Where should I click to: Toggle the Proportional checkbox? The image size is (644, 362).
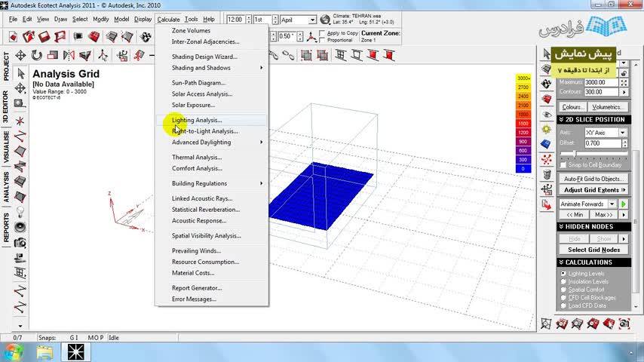(x=322, y=40)
